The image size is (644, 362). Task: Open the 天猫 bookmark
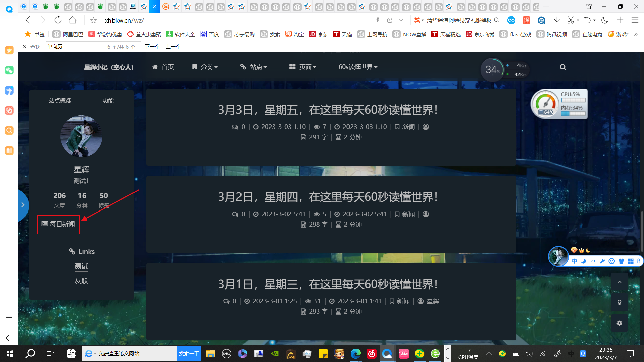[342, 34]
